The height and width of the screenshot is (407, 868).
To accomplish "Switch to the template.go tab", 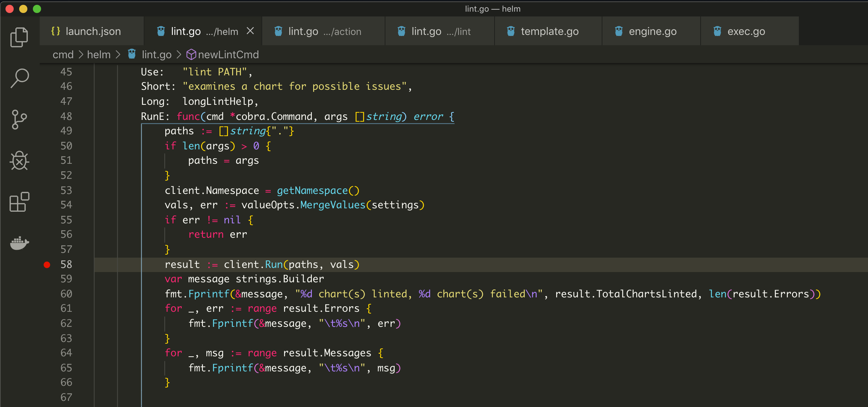I will pyautogui.click(x=548, y=31).
